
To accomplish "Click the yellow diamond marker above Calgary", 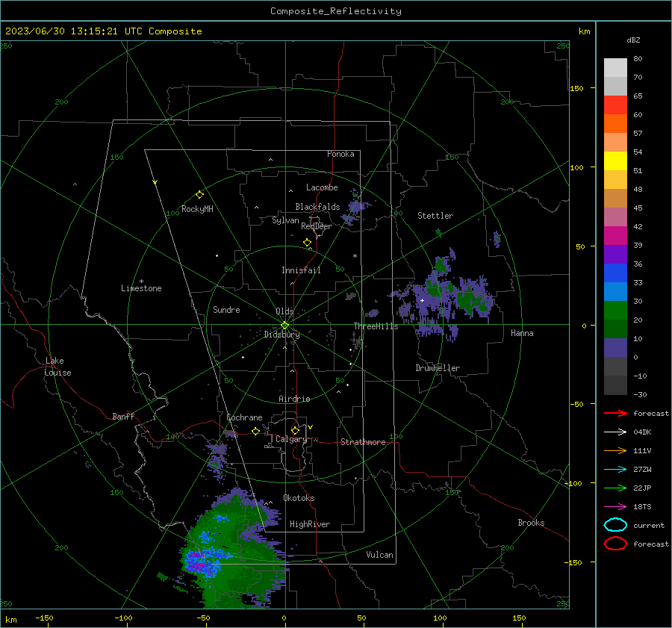I will click(x=295, y=430).
